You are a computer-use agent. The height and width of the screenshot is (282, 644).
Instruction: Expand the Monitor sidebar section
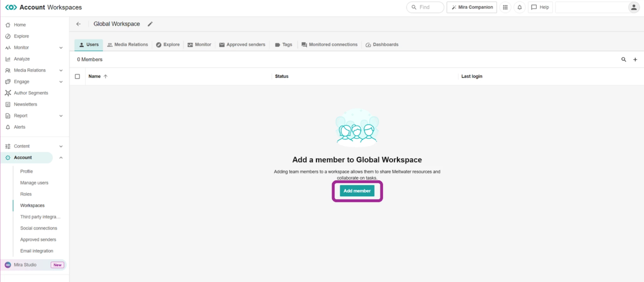coord(61,48)
